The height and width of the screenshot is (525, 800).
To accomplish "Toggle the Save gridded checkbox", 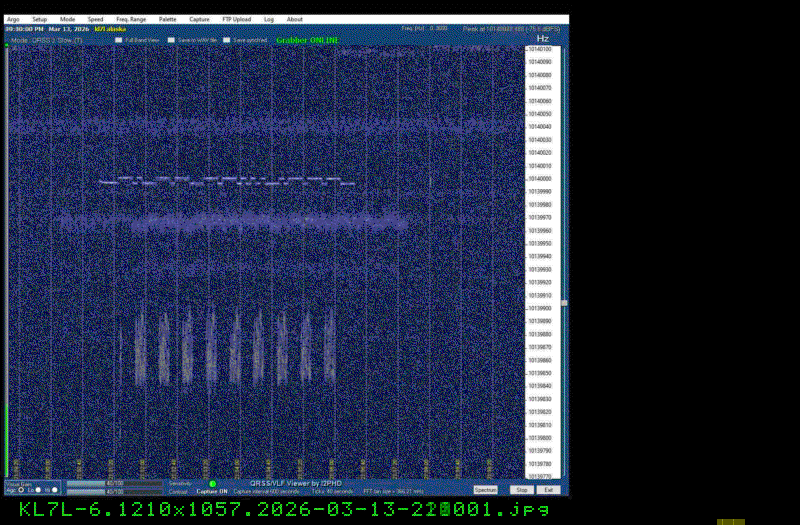I will tap(227, 40).
